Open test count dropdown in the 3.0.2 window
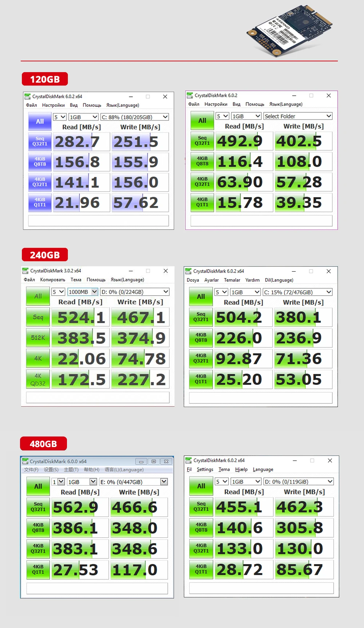This screenshot has width=364, height=628. pos(58,292)
